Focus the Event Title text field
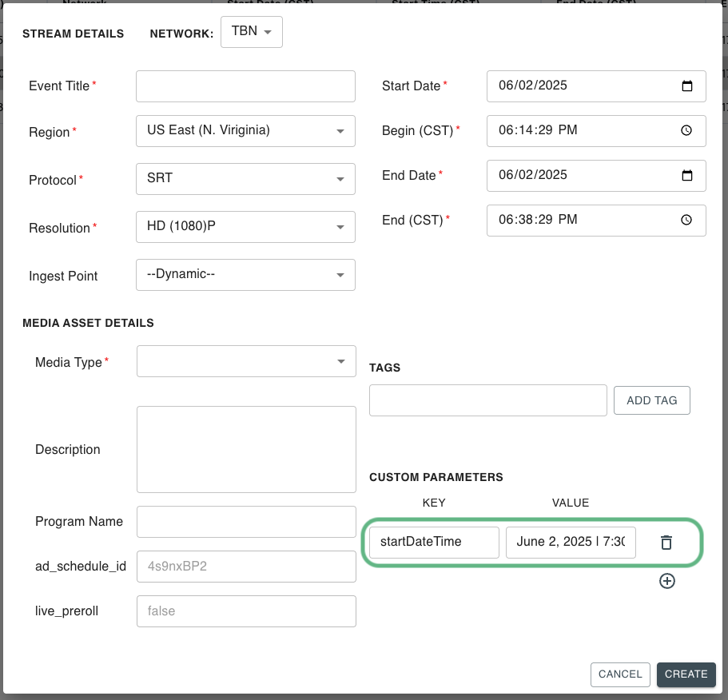 (x=245, y=86)
